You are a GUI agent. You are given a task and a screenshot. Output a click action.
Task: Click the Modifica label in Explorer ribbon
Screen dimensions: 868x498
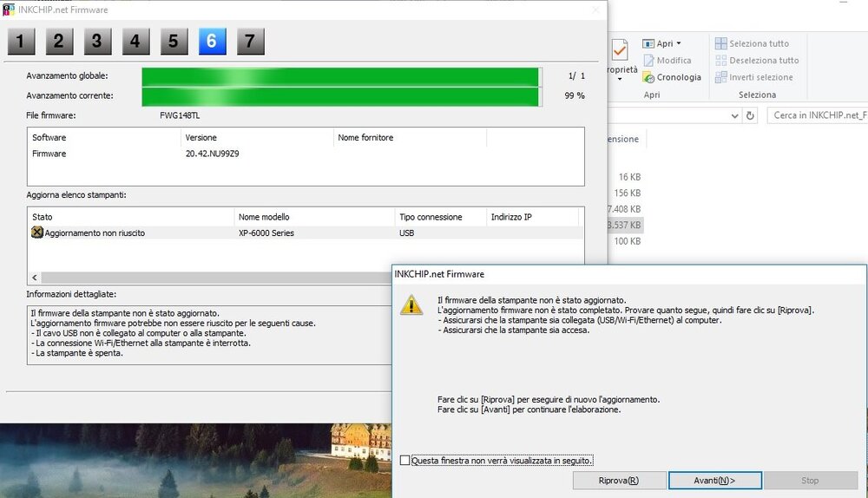pyautogui.click(x=674, y=61)
